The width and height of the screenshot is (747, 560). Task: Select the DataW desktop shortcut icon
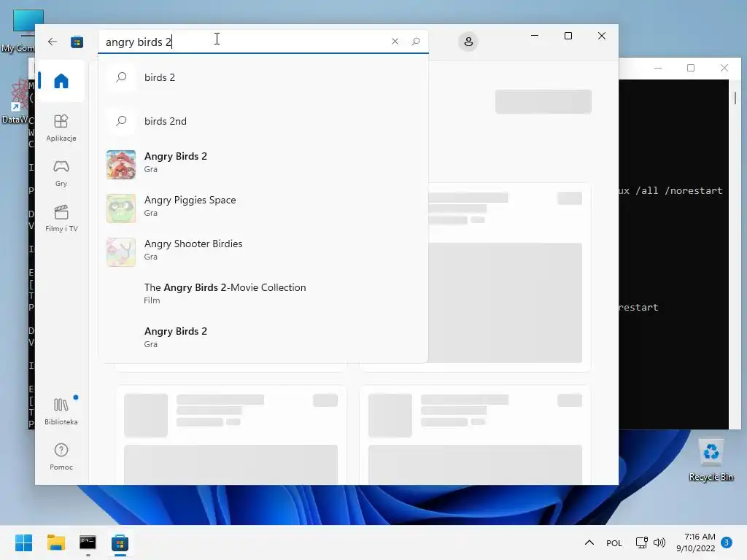tap(15, 101)
